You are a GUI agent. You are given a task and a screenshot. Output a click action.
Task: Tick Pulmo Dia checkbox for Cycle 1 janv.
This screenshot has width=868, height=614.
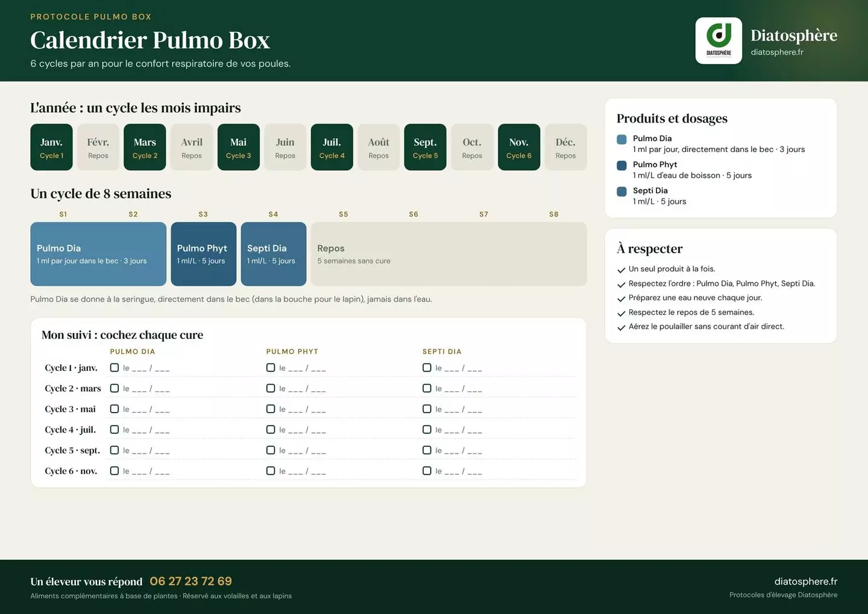[115, 367]
